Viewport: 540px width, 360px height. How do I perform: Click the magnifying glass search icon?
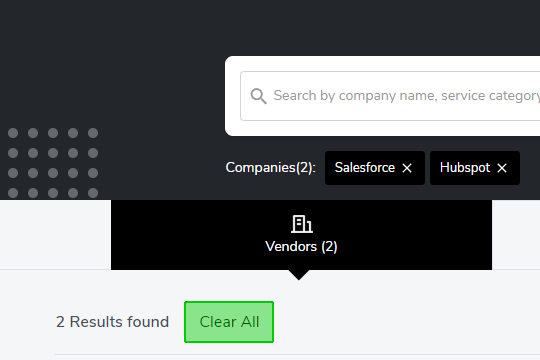(258, 96)
